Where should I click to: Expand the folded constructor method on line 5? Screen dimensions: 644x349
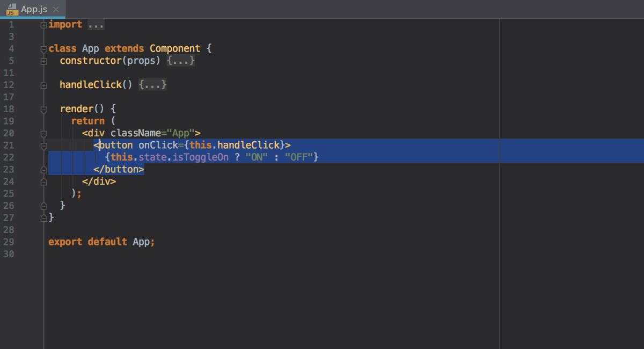(43, 61)
